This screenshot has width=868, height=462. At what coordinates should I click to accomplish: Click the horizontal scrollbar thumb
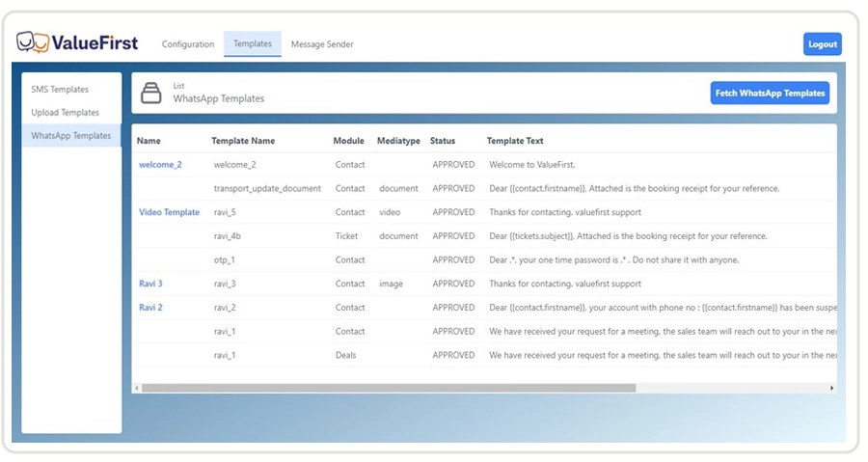(x=389, y=389)
